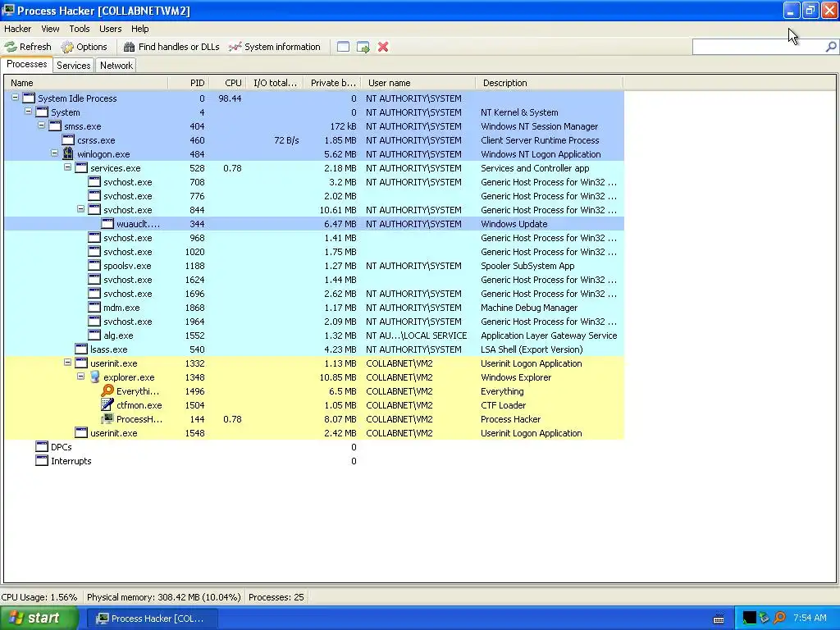Open the Tools menu
Screen dimensions: 840x630
click(x=80, y=29)
